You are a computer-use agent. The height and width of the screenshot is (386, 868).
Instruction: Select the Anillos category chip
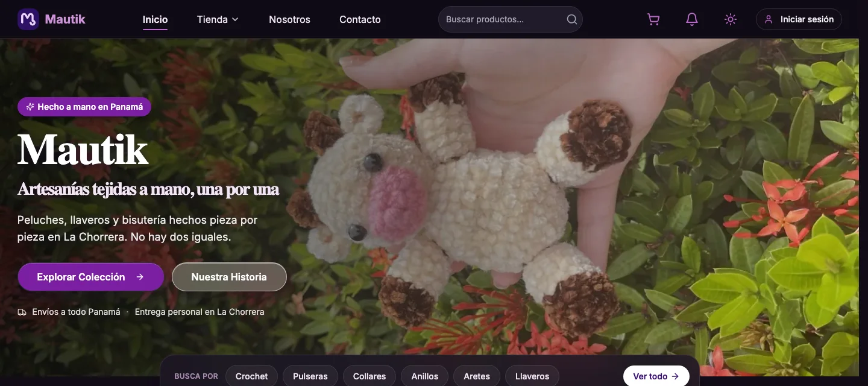coord(425,376)
